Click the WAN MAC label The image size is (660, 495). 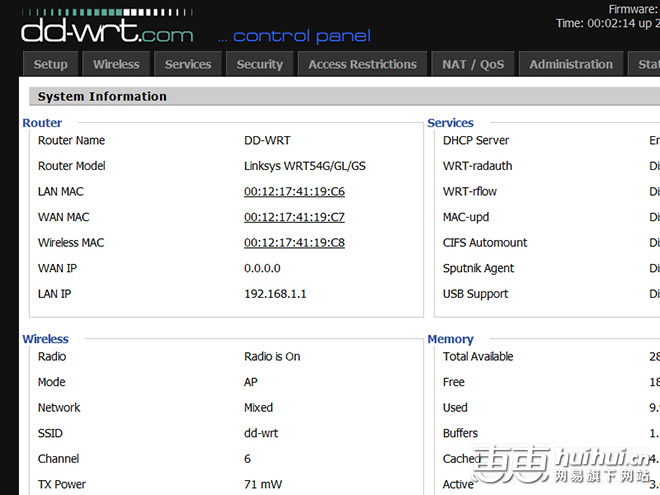click(x=64, y=217)
